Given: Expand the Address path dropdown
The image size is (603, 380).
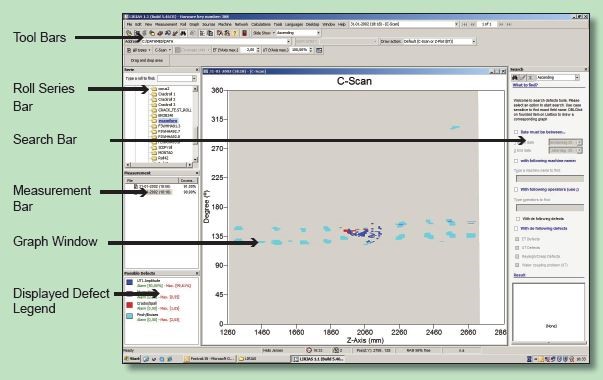Looking at the screenshot, I should coord(288,42).
